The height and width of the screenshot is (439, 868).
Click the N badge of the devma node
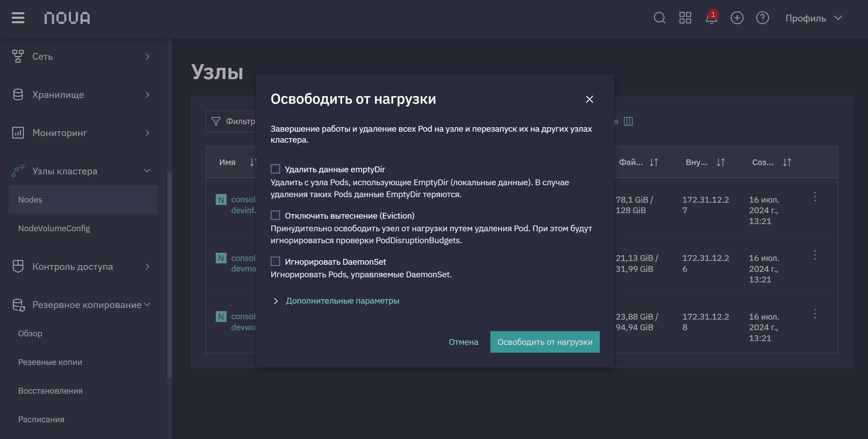click(221, 258)
